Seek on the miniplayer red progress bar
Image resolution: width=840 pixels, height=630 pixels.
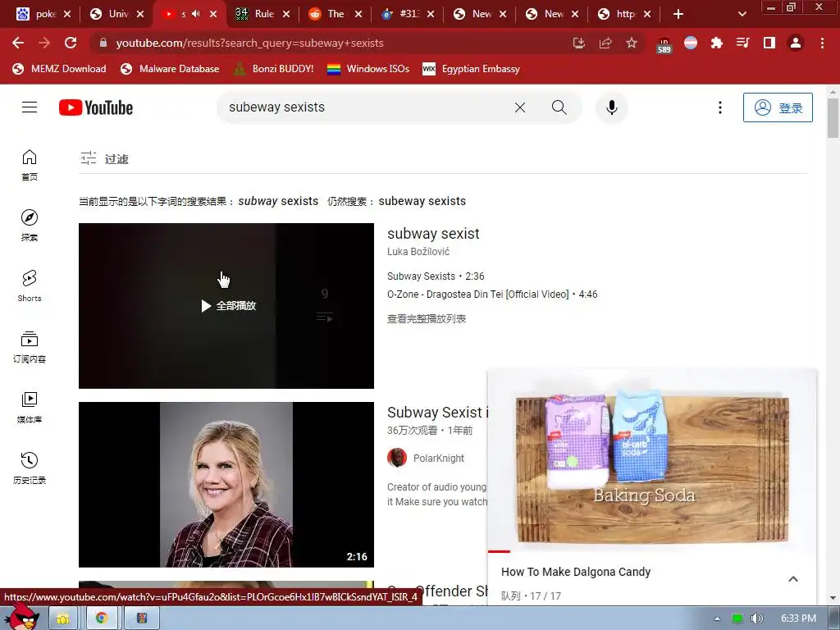(652, 551)
